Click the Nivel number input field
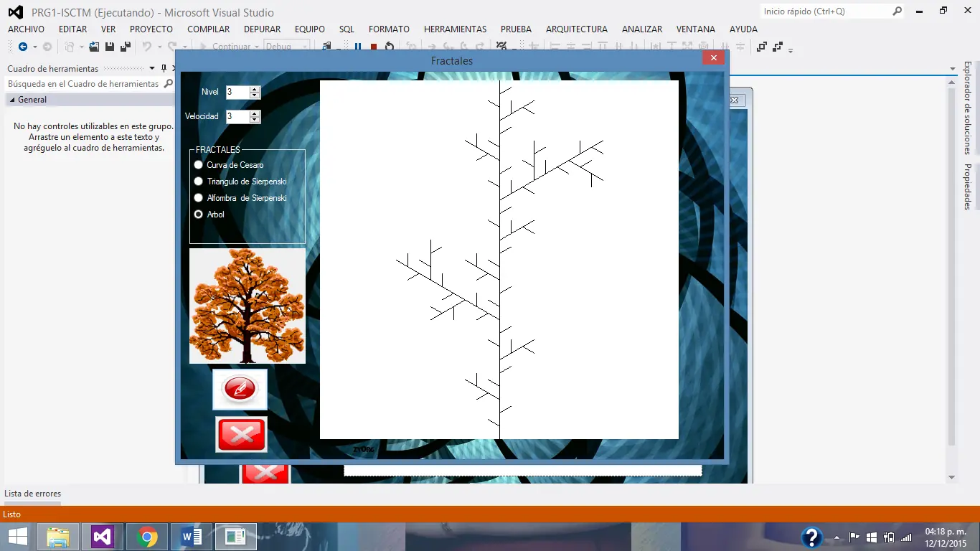The width and height of the screenshot is (980, 551). (x=237, y=92)
